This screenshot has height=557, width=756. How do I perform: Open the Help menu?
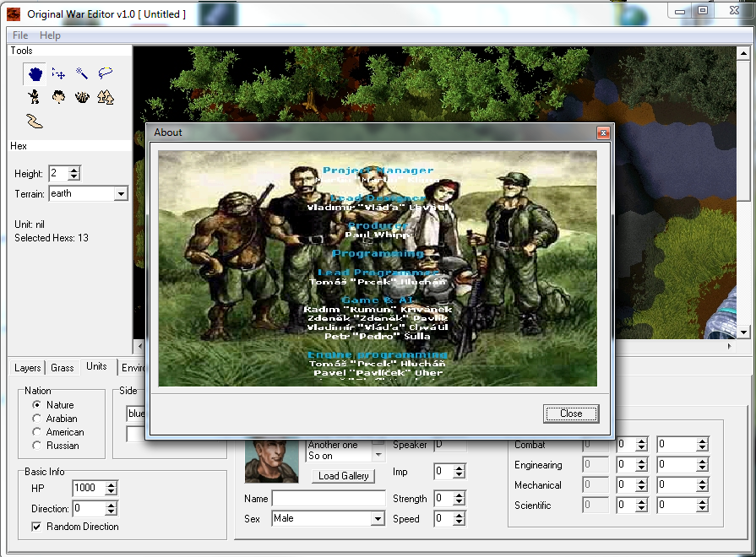tap(50, 35)
